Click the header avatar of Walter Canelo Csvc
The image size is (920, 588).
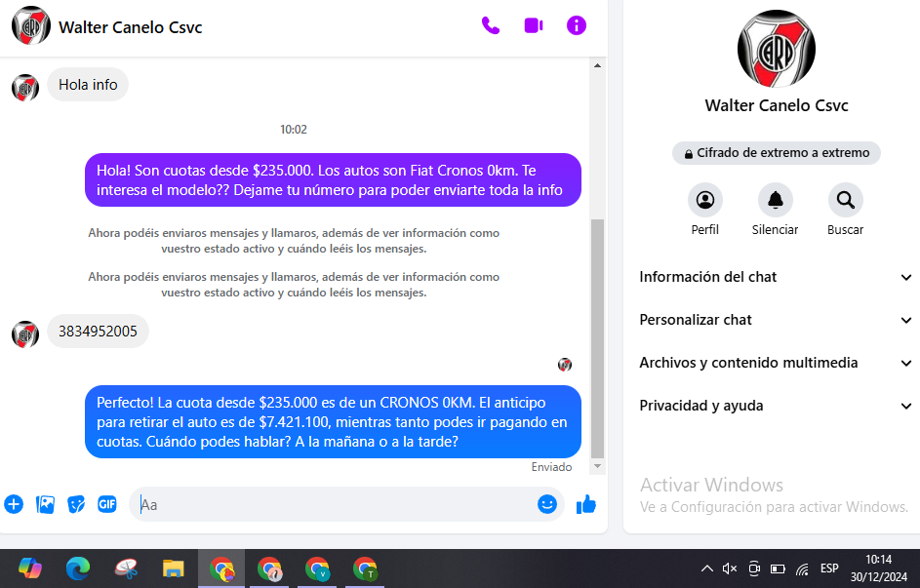(31, 25)
